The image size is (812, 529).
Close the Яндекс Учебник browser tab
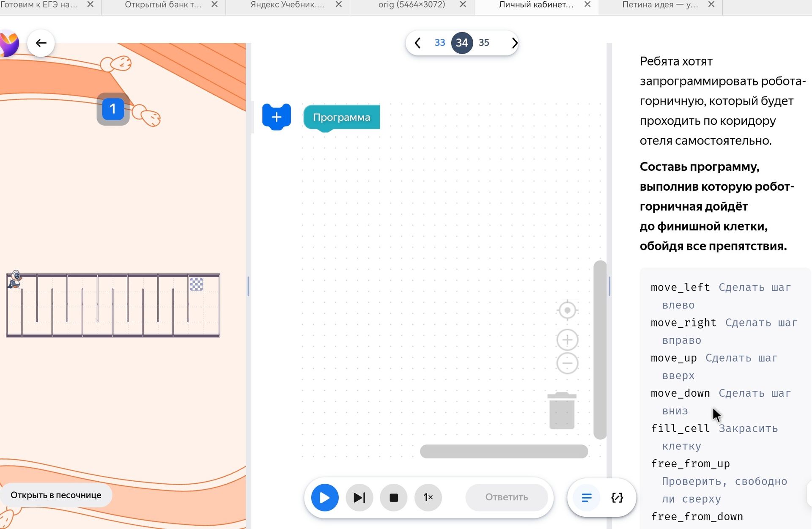339,4
